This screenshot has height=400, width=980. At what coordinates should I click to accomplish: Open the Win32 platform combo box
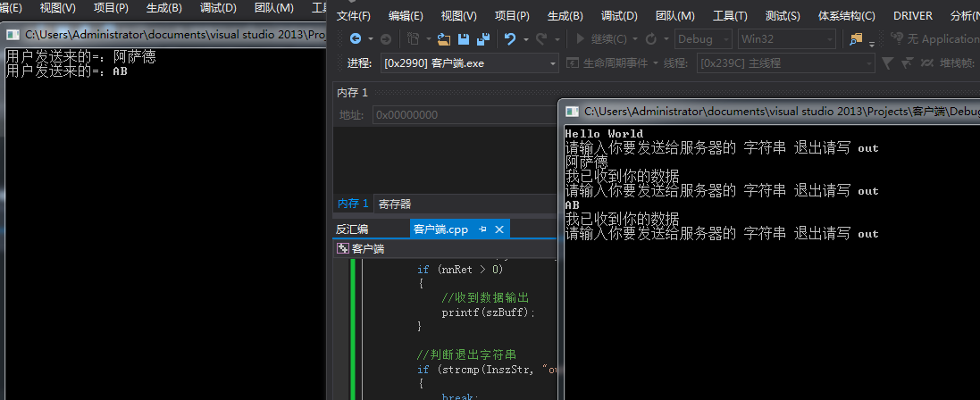(x=786, y=38)
